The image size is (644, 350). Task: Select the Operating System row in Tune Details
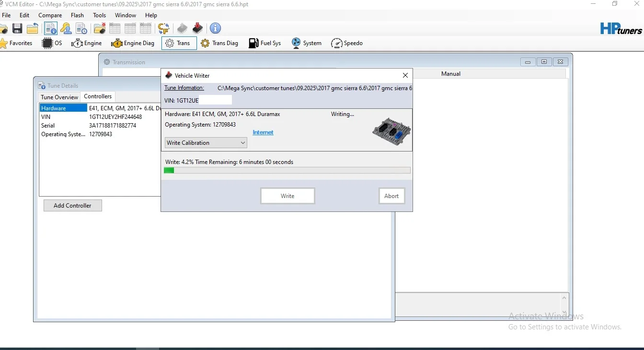pyautogui.click(x=99, y=134)
